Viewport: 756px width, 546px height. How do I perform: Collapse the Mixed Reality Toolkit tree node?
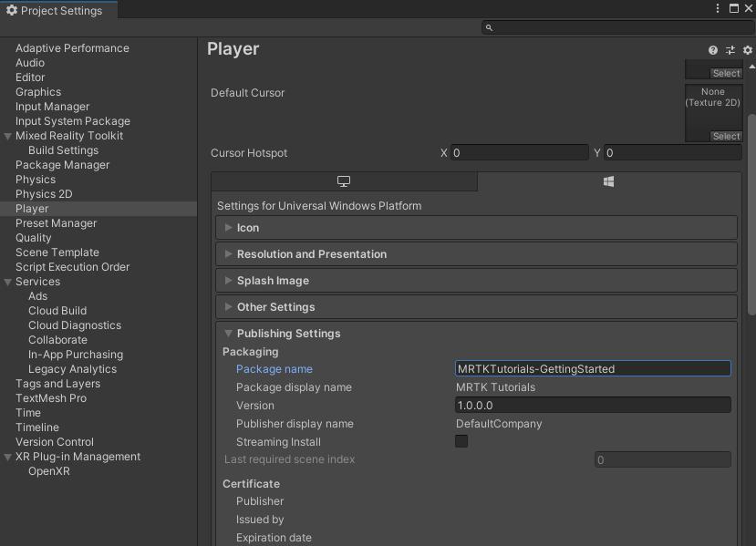pyautogui.click(x=7, y=137)
